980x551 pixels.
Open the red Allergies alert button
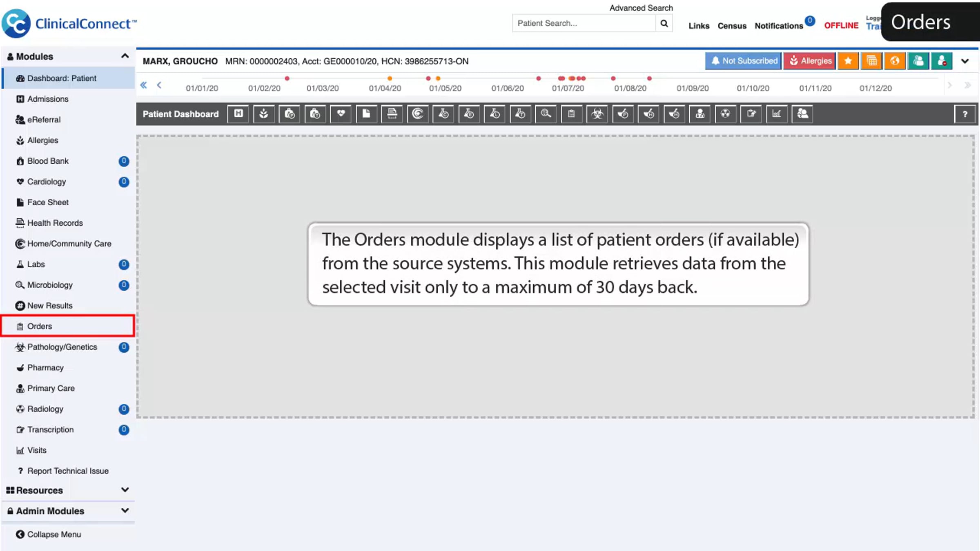click(809, 61)
